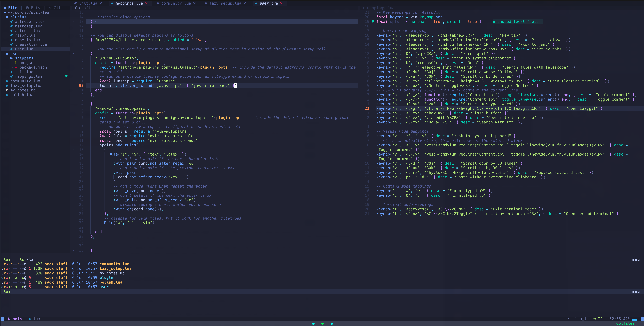Collapse the fold inside npairs.add_rules
This screenshot has height=326, width=644.
pyautogui.click(x=73, y=150)
